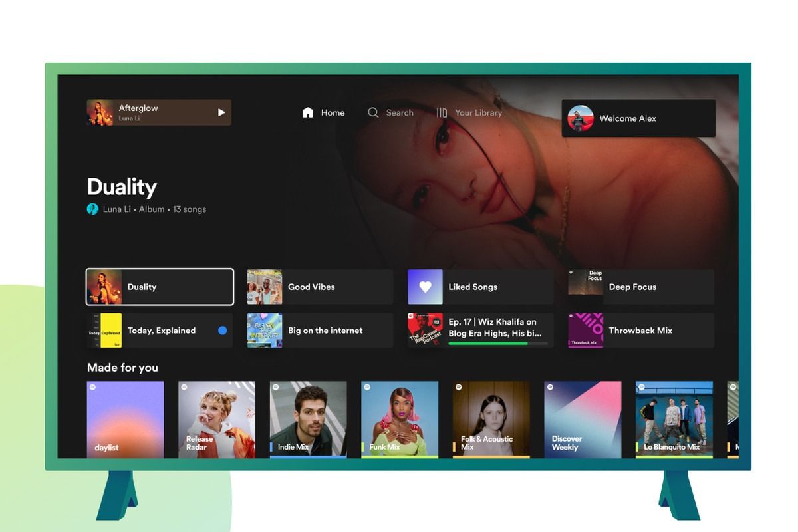
Task: Open the Throwback Mix playlist
Action: tap(638, 330)
